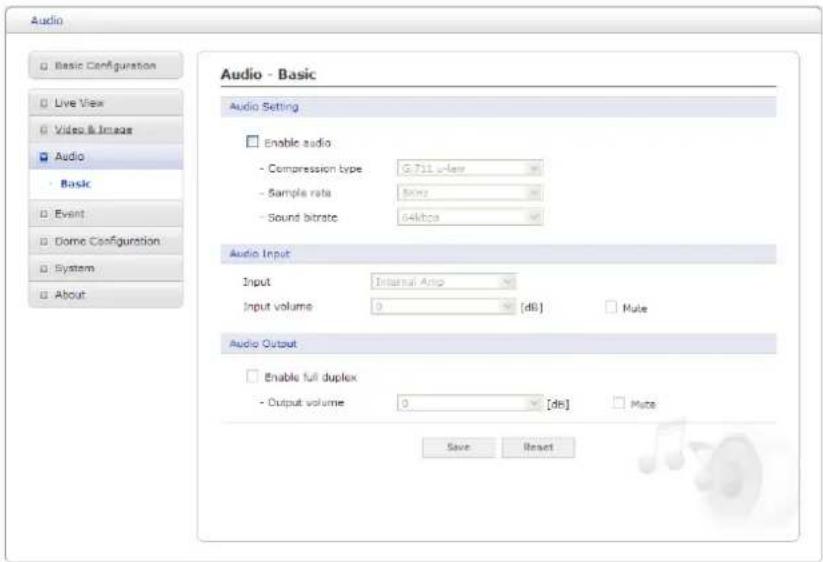Open the Compression type dropdown

coord(470,168)
